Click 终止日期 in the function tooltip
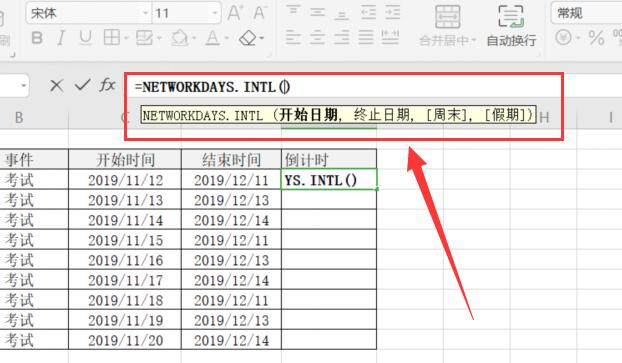This screenshot has width=622, height=363. (381, 115)
